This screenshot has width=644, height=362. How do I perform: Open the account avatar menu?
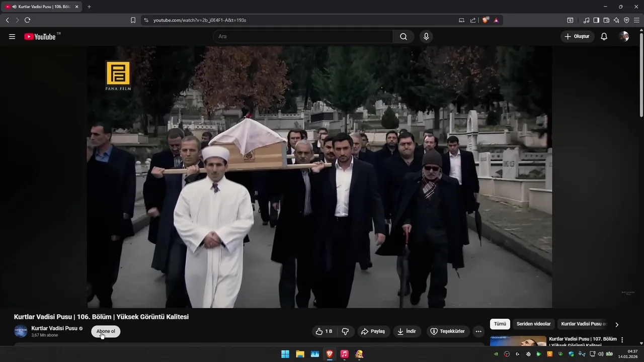pyautogui.click(x=624, y=37)
